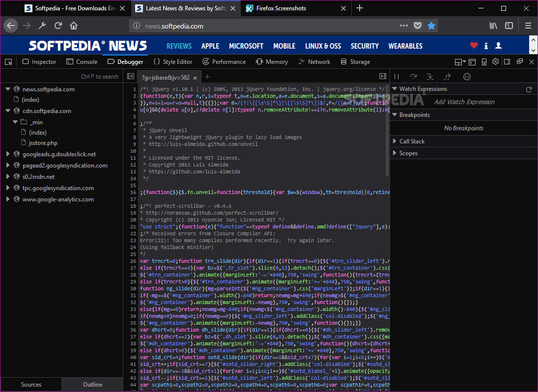Viewport: 538px width, 392px height.
Task: Close the jsbase&jv=582 source tab
Action: pyautogui.click(x=195, y=78)
